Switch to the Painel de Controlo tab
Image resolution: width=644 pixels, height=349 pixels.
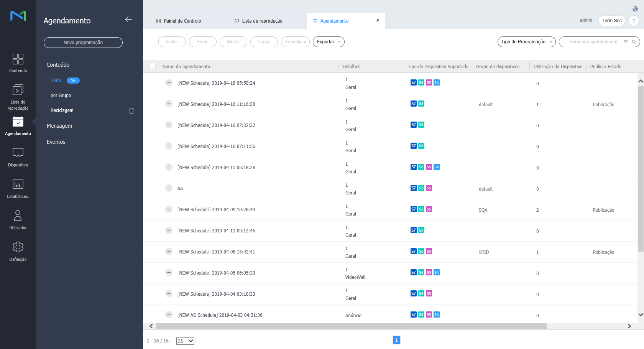(x=182, y=21)
